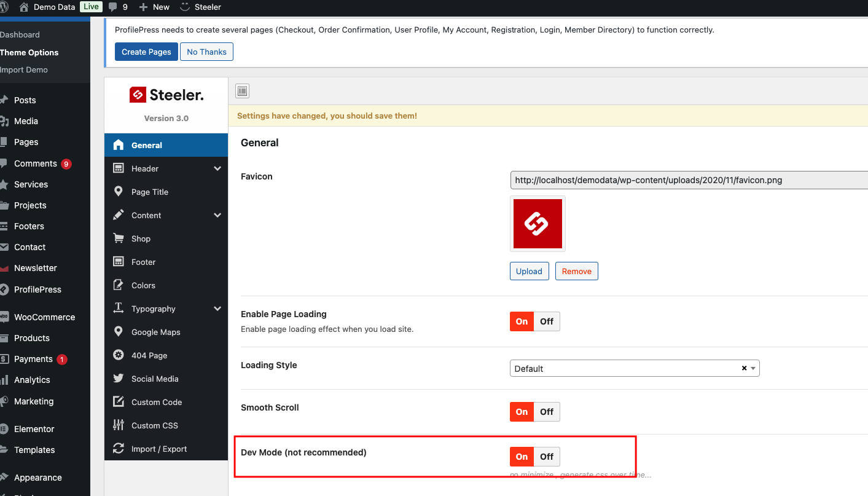
Task: Click the Shop cart icon
Action: click(119, 238)
